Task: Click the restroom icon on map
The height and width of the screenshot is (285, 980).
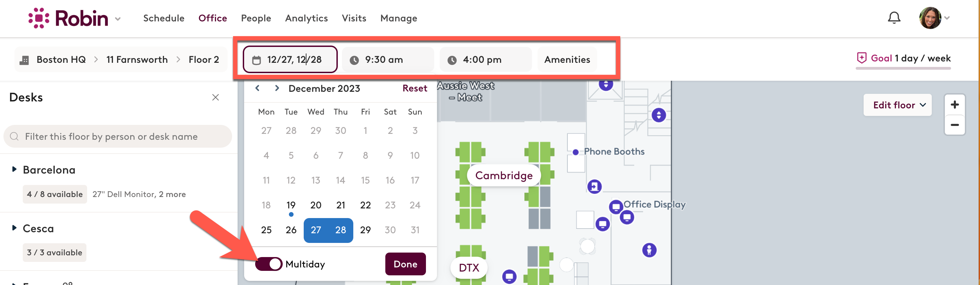Action: click(x=649, y=250)
